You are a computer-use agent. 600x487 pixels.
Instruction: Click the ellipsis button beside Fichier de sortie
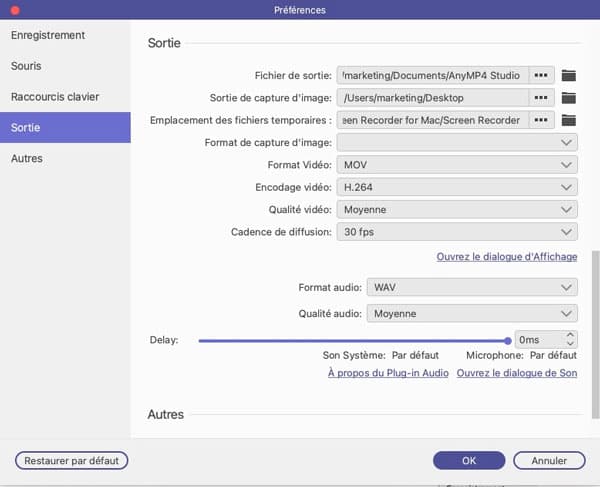[541, 75]
